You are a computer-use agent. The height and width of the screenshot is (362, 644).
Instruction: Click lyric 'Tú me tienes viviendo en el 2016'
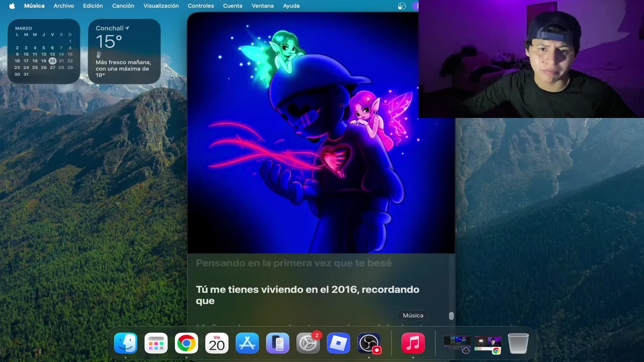click(x=307, y=295)
